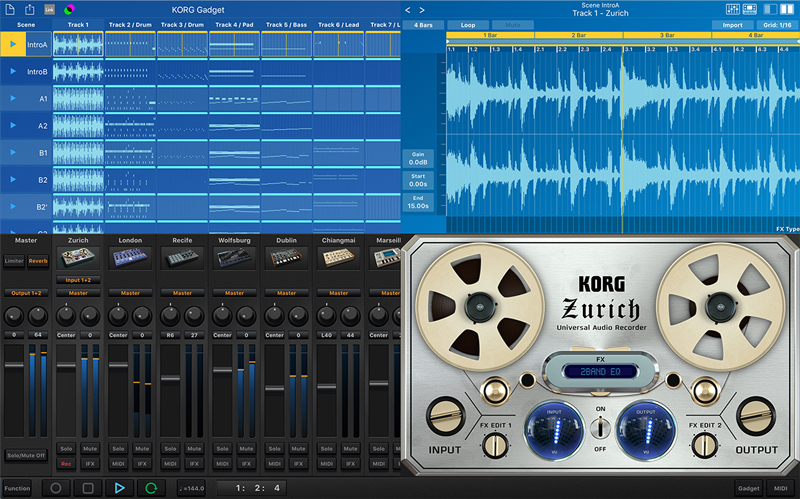Screen dimensions: 800x499
Task: Click the Master channel volume fader
Action: point(14,365)
